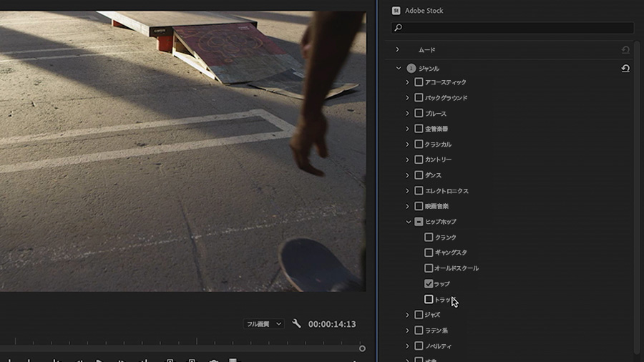
Task: Expand the クラシカル subgenres
Action: click(407, 144)
